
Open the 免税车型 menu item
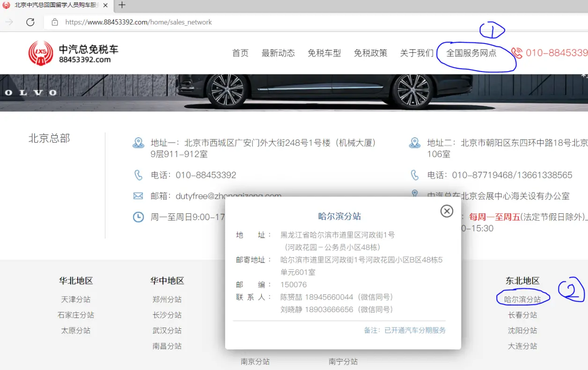[324, 53]
